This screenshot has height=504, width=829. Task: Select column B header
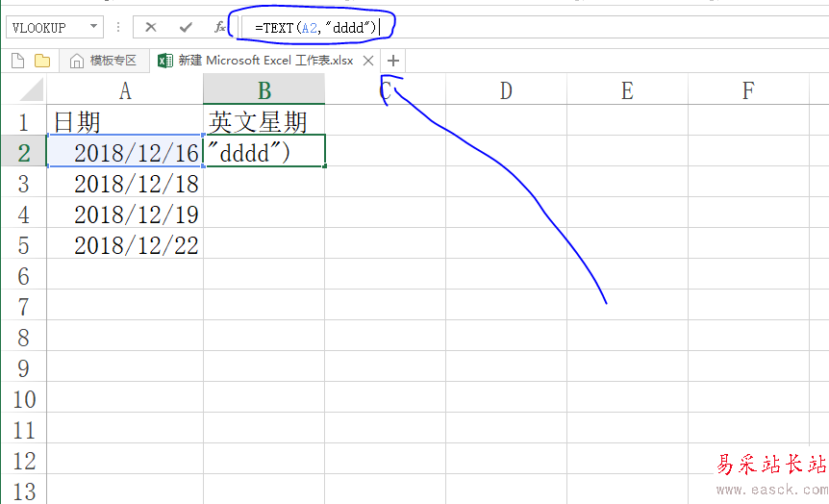(264, 89)
